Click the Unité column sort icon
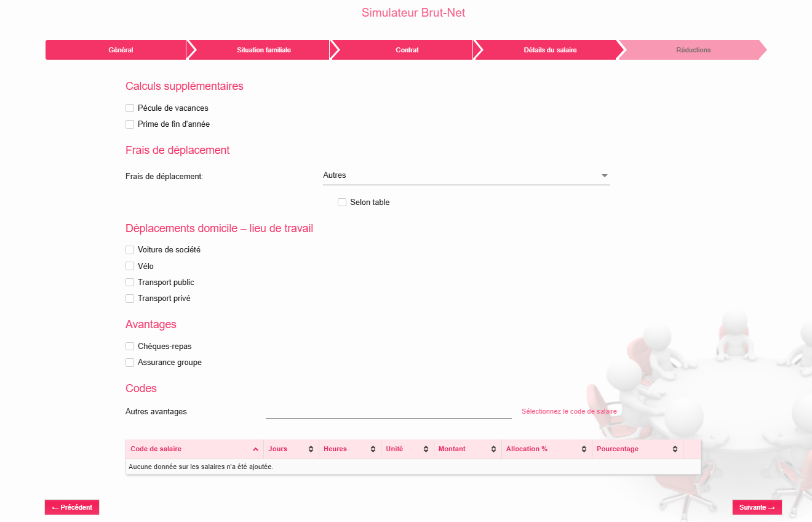Viewport: 812px width, 522px height. pos(426,449)
